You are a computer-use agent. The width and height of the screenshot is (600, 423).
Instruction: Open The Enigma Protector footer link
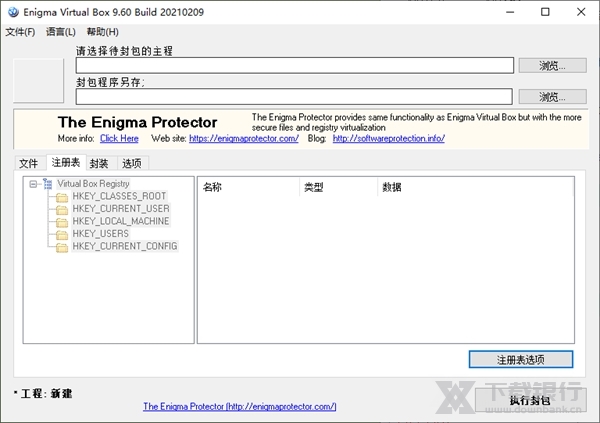240,407
